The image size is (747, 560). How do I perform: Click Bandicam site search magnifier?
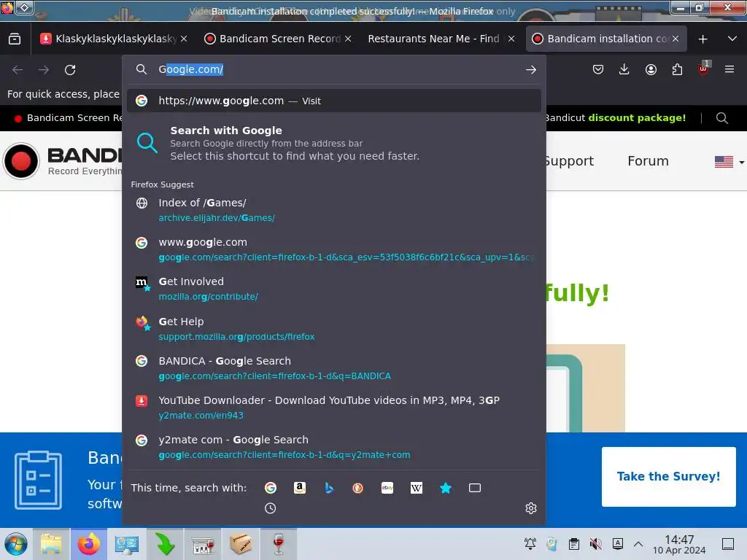(721, 117)
